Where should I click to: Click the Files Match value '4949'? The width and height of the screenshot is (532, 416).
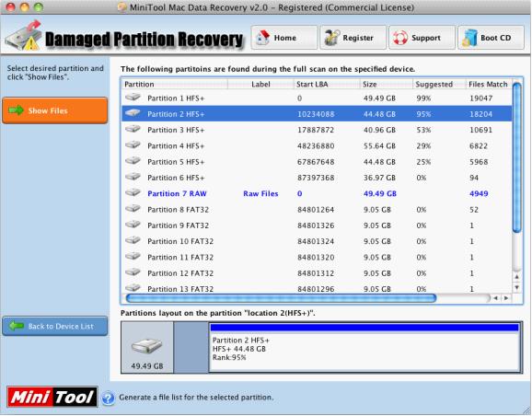pos(479,194)
